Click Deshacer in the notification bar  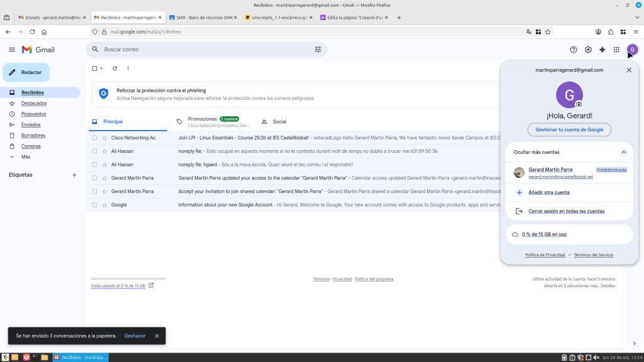click(135, 336)
